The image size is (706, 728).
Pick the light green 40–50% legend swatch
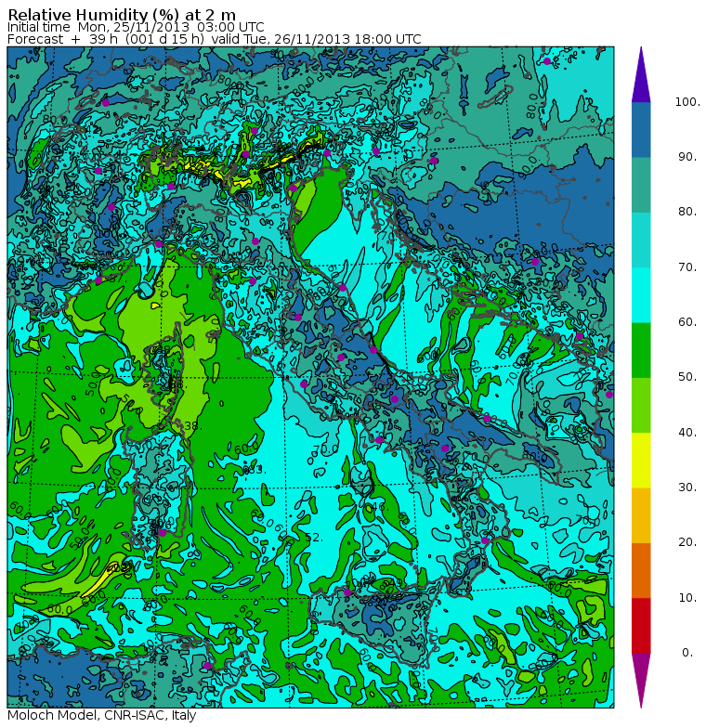pyautogui.click(x=641, y=405)
